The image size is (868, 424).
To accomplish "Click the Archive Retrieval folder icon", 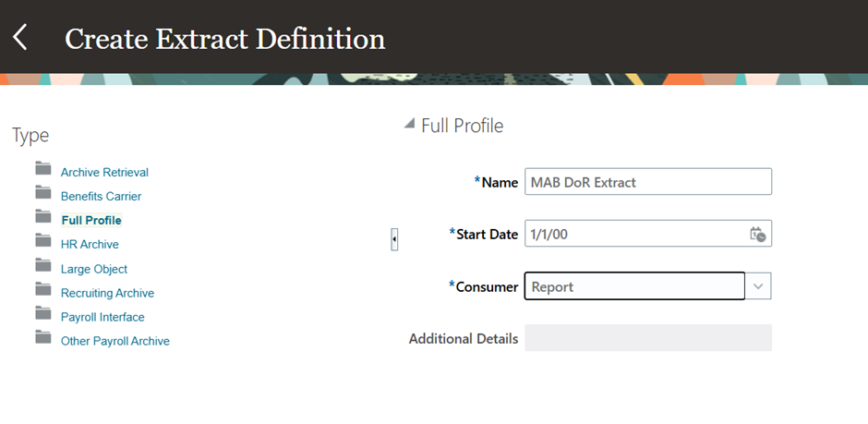I will pos(43,168).
